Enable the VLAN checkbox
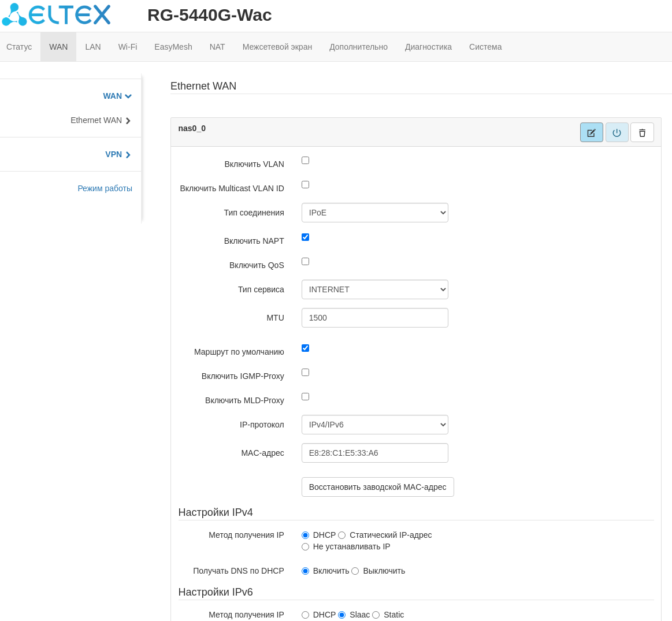Viewport: 672px width, 621px height. (x=305, y=161)
